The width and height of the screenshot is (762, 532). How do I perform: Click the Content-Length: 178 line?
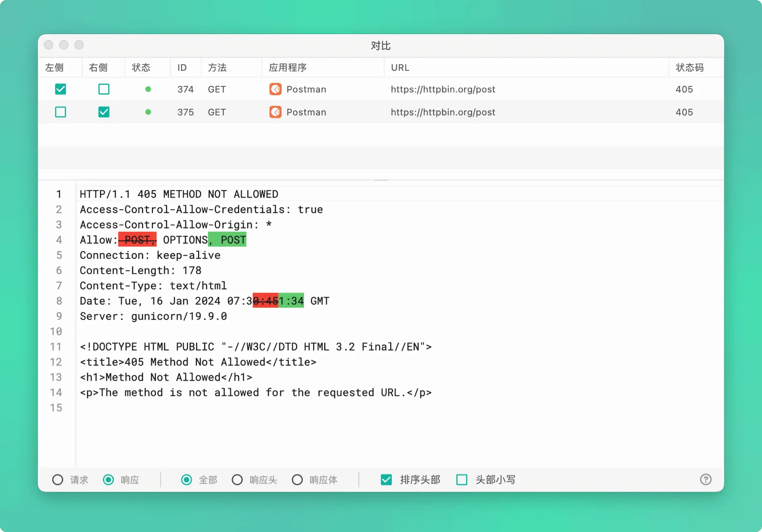[x=140, y=270]
